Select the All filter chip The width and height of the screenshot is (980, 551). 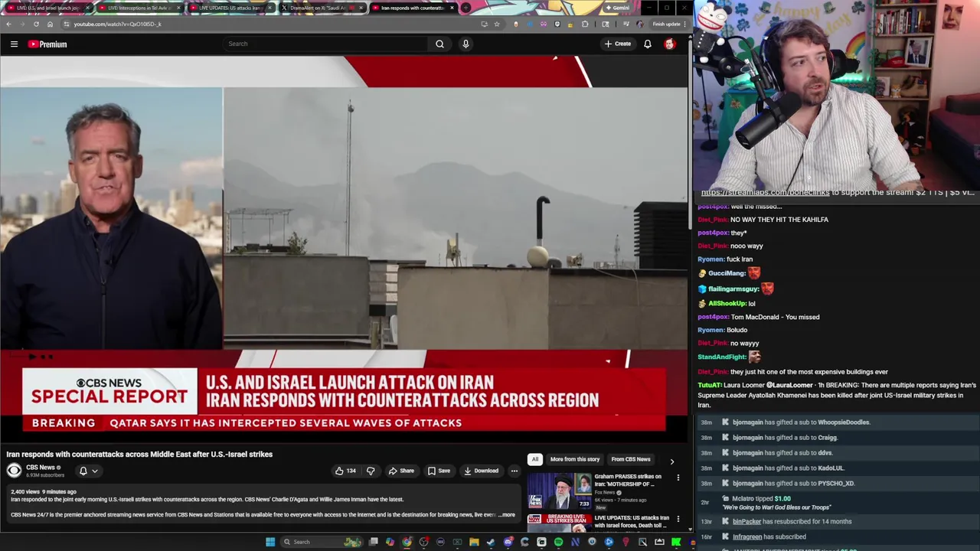535,459
